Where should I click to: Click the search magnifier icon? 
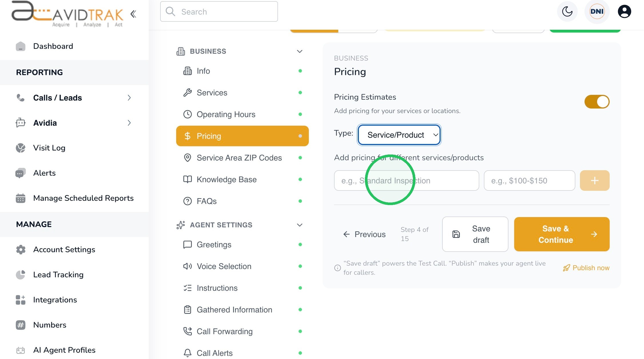(x=170, y=11)
